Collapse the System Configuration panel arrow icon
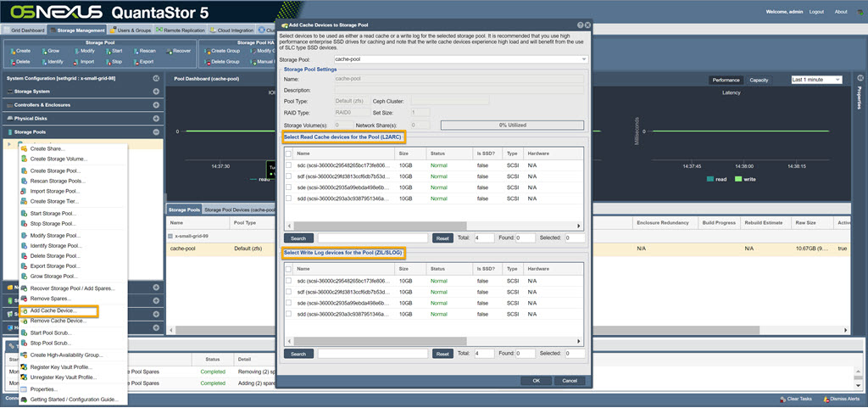This screenshot has width=868, height=408. tap(156, 79)
